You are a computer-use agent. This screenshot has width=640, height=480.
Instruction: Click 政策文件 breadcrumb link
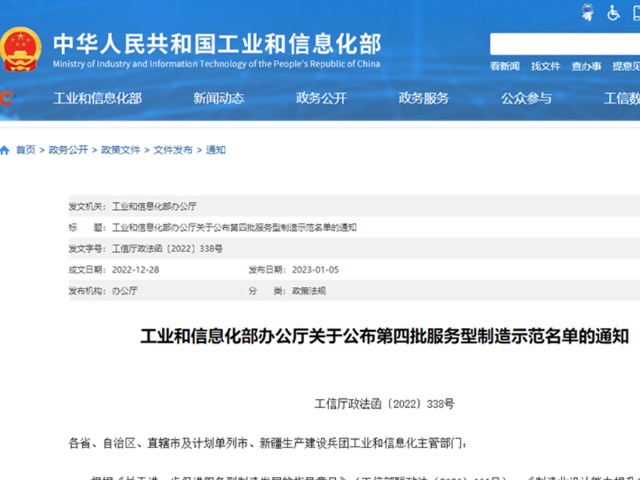tap(120, 150)
